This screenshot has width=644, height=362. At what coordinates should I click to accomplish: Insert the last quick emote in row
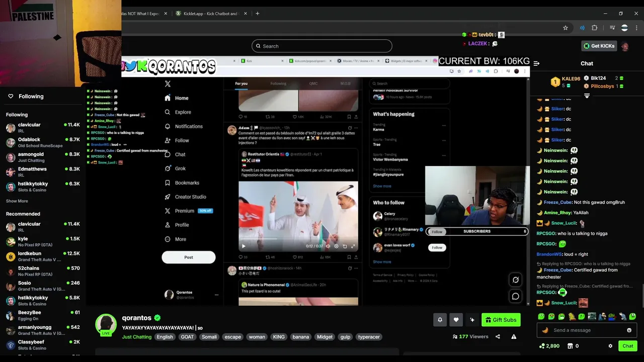tap(632, 316)
